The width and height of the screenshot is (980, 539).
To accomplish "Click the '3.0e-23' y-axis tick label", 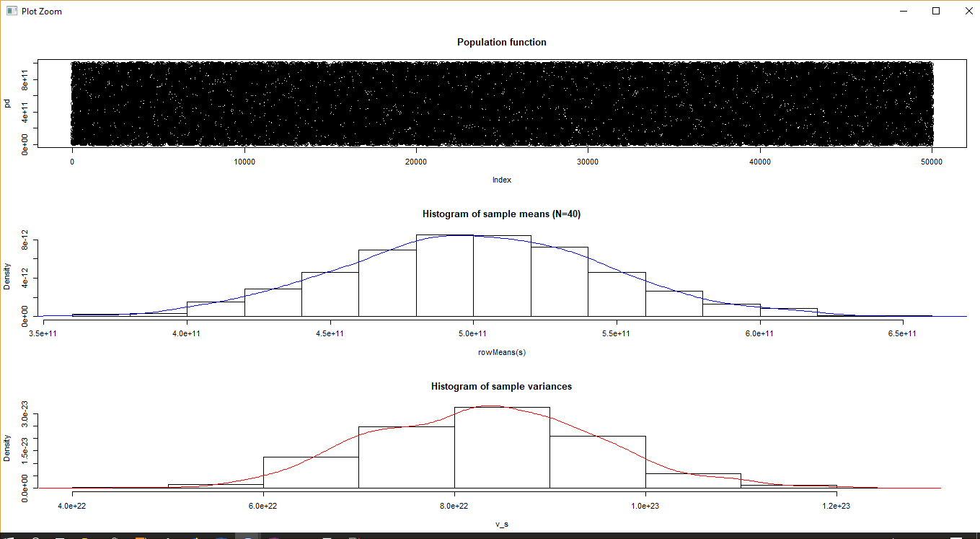I will [x=25, y=413].
